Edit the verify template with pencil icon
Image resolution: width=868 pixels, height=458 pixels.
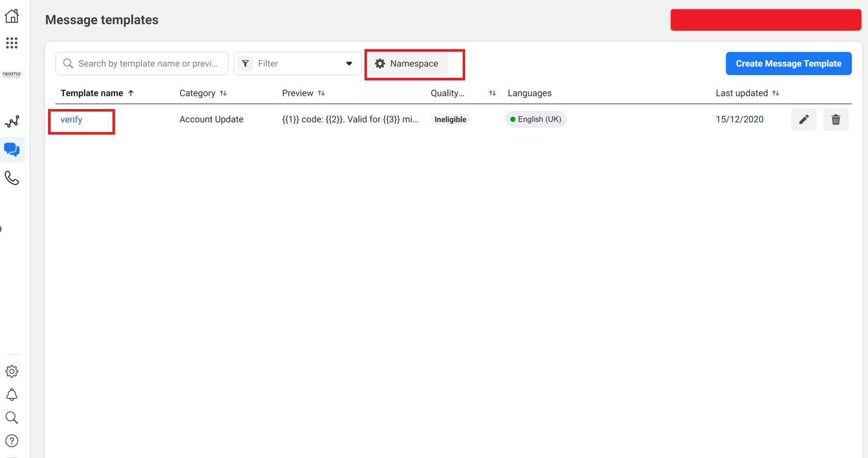point(804,119)
